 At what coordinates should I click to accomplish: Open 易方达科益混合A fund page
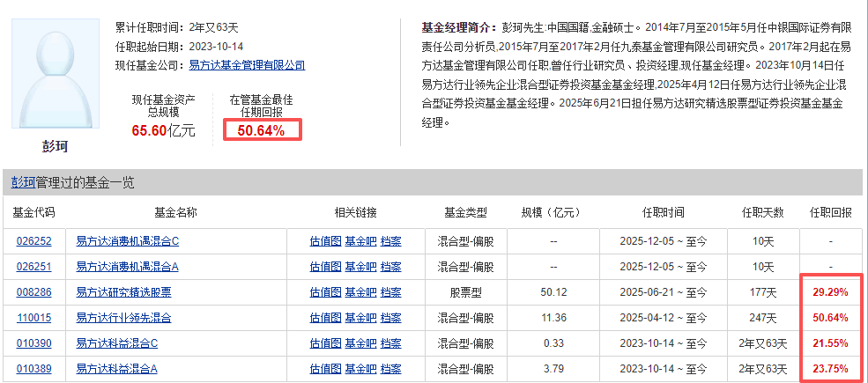(117, 369)
